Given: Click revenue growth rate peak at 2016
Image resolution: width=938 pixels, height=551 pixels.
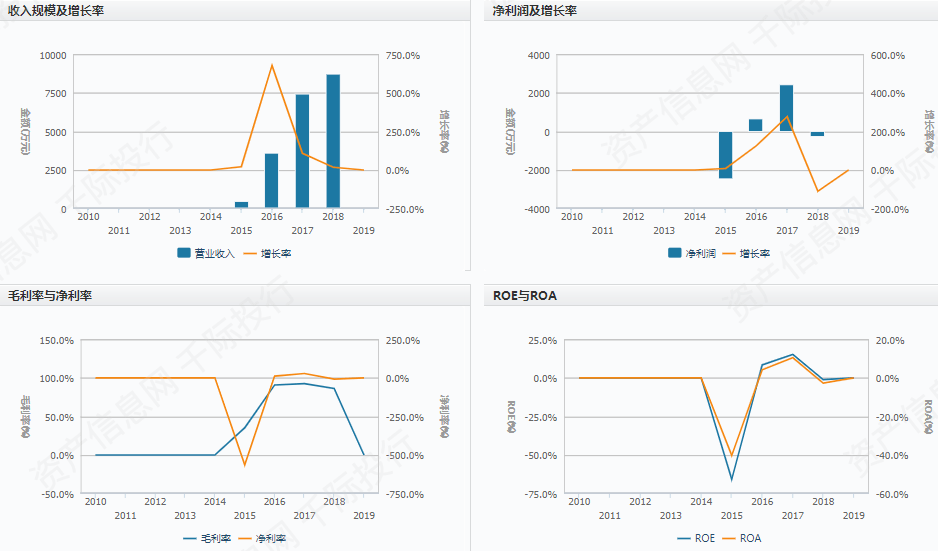Looking at the screenshot, I should click(272, 66).
